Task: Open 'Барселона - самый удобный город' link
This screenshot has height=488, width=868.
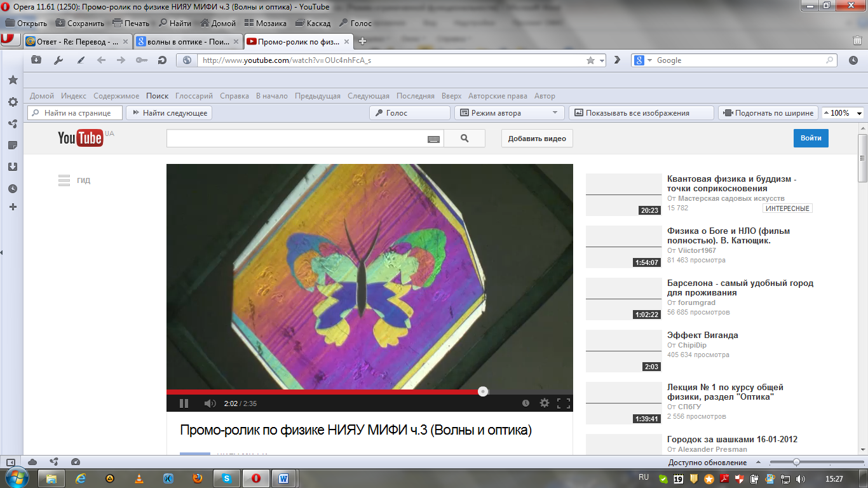Action: 740,288
